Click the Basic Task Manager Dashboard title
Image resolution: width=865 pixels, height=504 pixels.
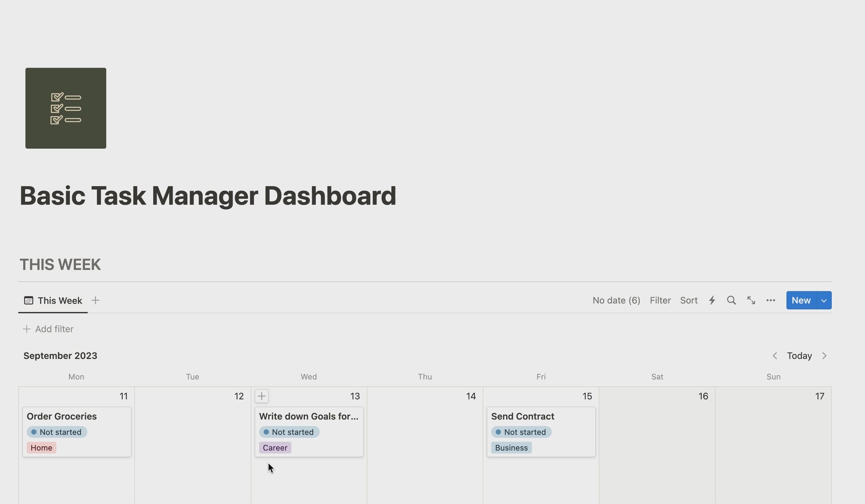pos(208,196)
